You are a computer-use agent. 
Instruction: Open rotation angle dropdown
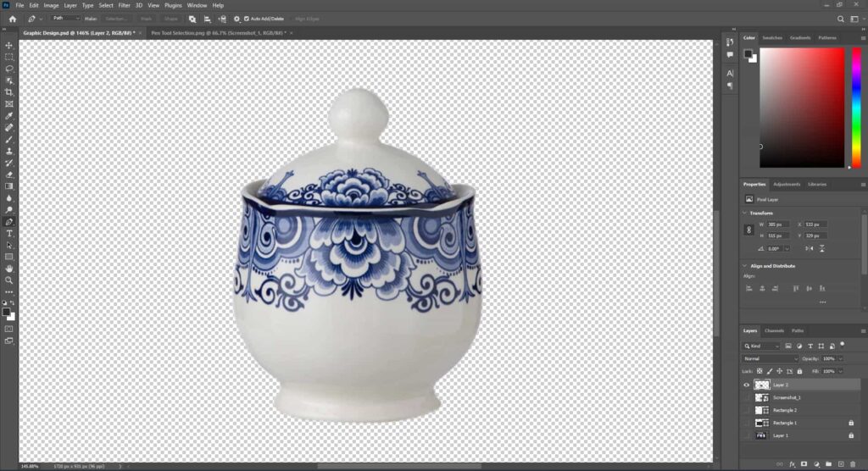(x=787, y=248)
